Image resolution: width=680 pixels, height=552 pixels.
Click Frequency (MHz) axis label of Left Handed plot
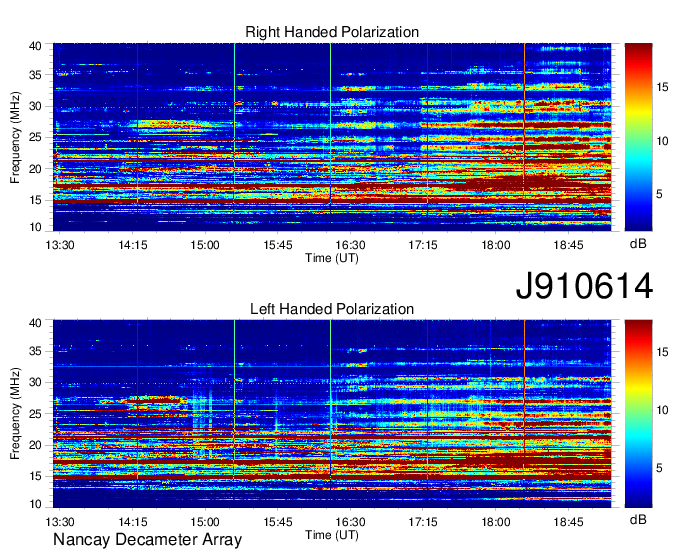click(15, 414)
